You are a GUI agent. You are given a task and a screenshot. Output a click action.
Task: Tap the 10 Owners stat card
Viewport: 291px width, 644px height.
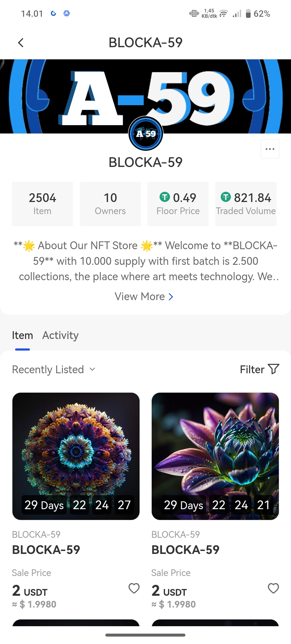[x=110, y=204]
